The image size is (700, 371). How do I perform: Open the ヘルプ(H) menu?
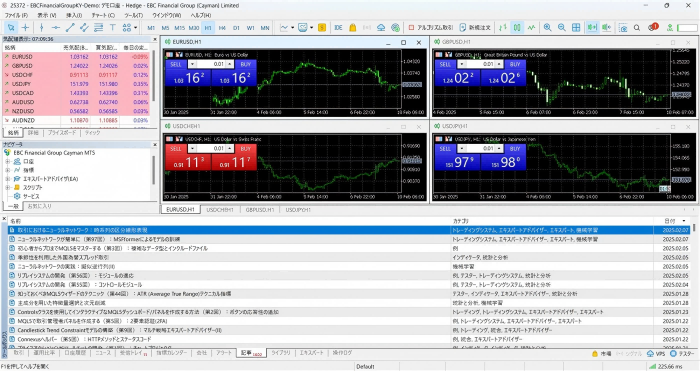(x=201, y=15)
